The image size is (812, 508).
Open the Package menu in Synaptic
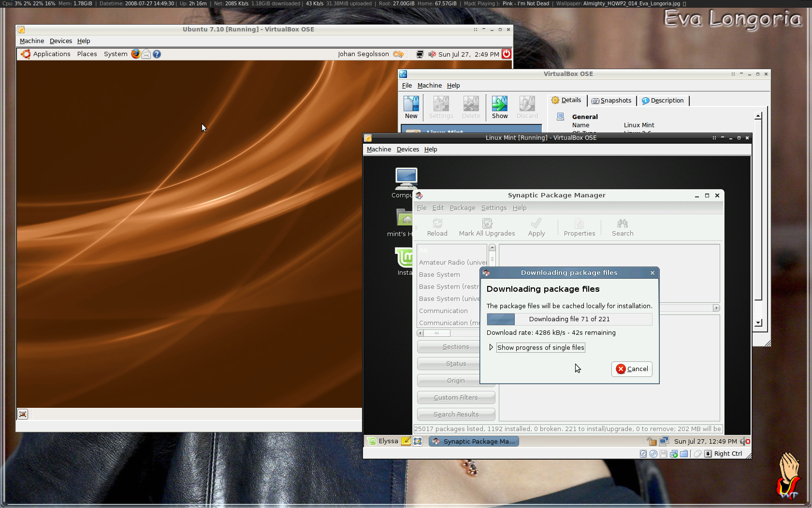pyautogui.click(x=463, y=208)
